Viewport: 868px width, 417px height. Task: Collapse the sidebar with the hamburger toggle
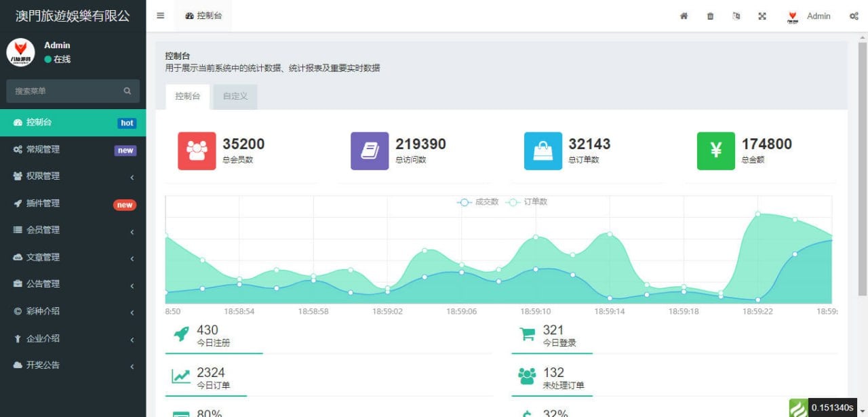pos(160,15)
